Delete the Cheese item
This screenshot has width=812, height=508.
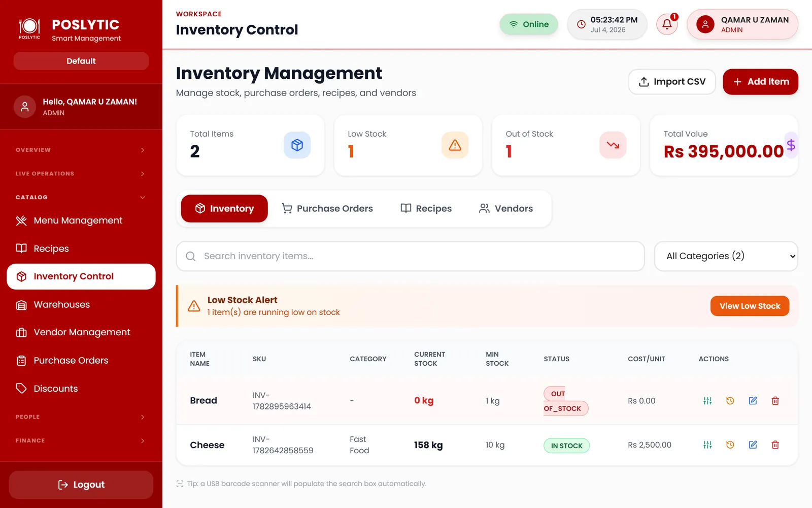coord(775,445)
